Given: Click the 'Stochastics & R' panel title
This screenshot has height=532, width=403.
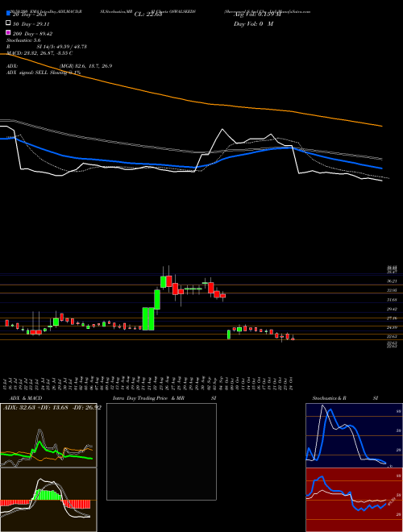Looking at the screenshot, I should point(330,398).
